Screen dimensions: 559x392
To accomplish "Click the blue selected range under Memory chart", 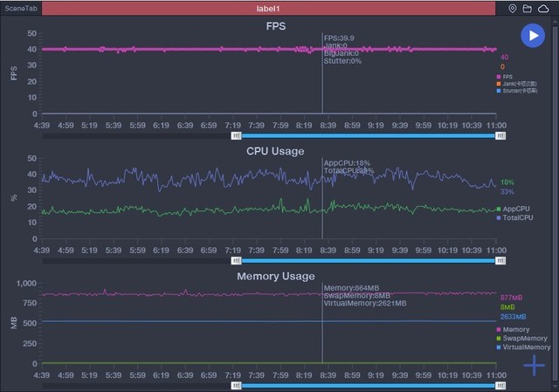I will [369, 386].
